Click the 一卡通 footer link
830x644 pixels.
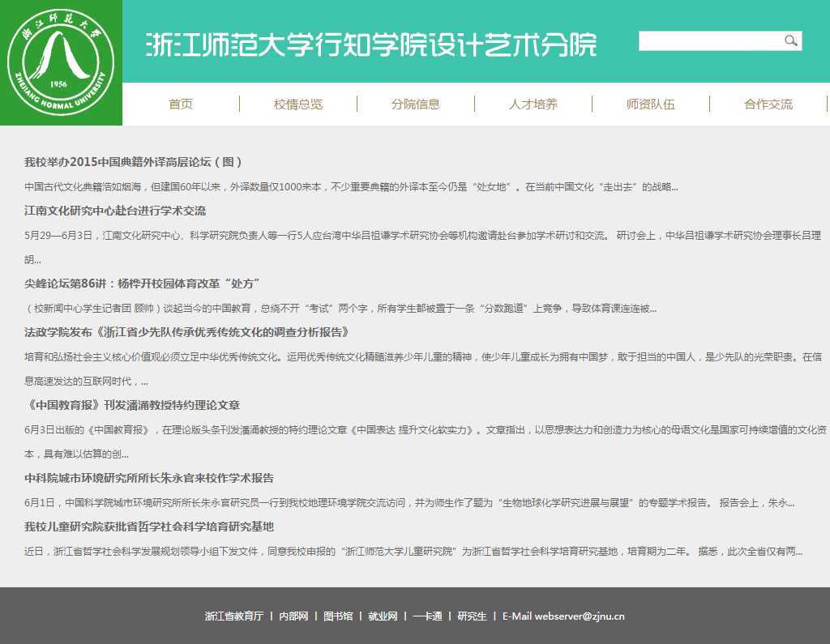click(x=427, y=616)
